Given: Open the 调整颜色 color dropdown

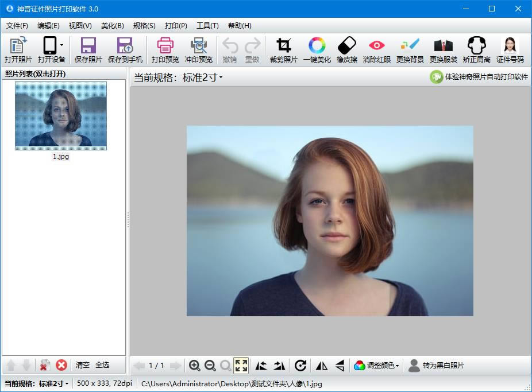Looking at the screenshot, I should pos(376,366).
